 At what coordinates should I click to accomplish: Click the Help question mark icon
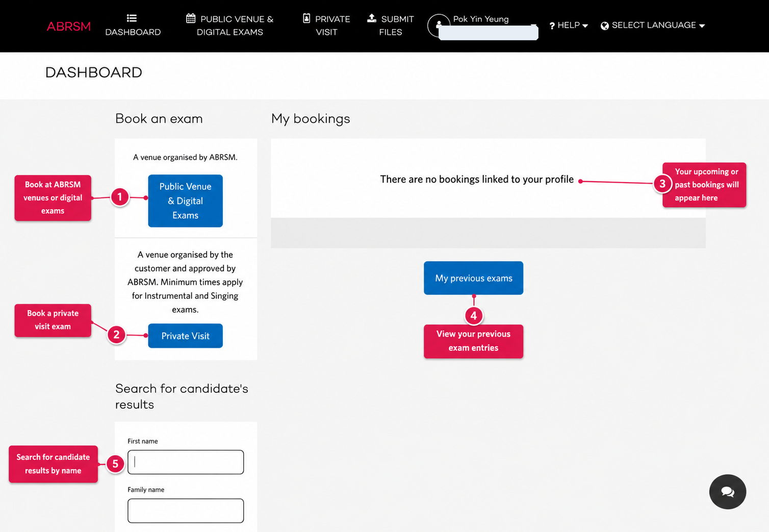click(x=552, y=26)
